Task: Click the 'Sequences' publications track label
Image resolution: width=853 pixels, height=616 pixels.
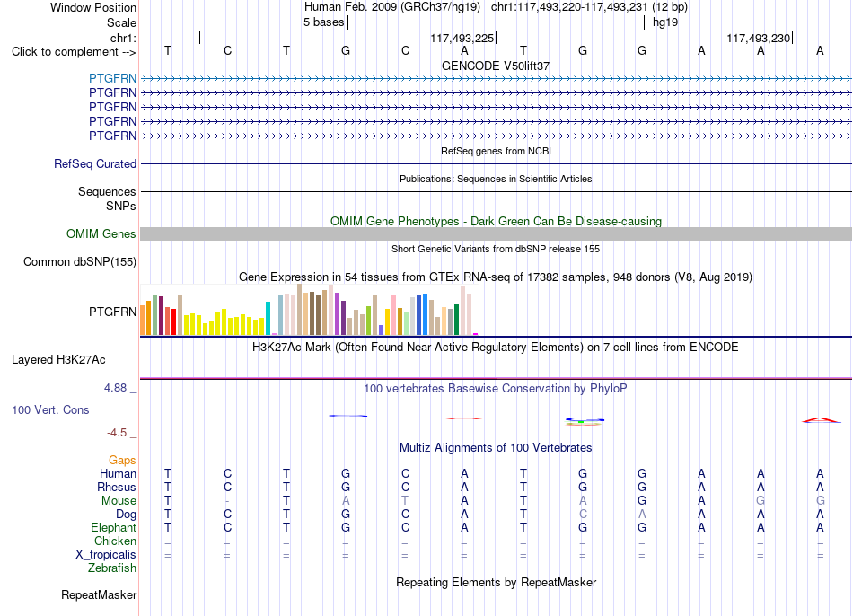Action: pos(107,191)
